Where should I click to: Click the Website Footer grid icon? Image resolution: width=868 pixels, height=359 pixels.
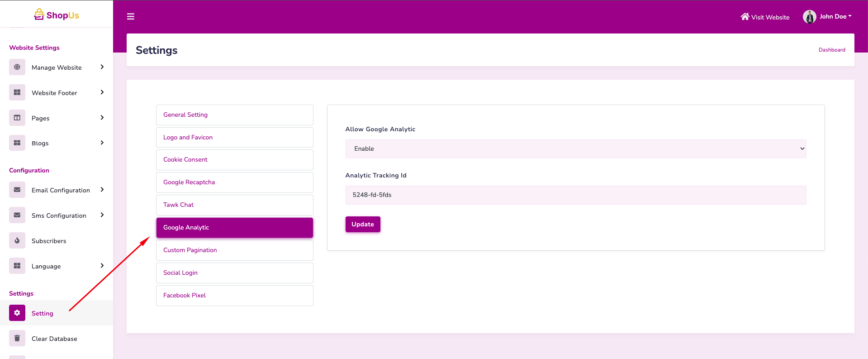pos(17,92)
